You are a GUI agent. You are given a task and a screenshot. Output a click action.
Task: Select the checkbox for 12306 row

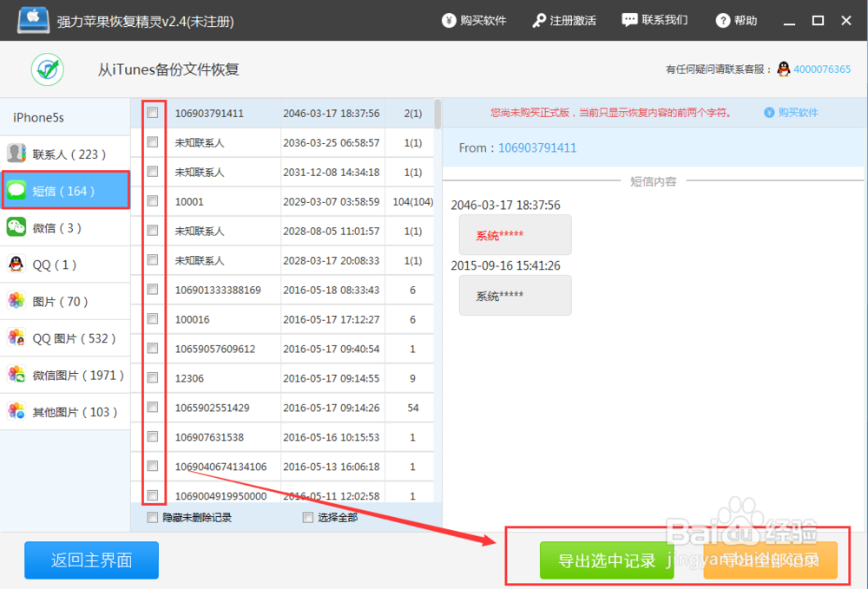tap(153, 377)
